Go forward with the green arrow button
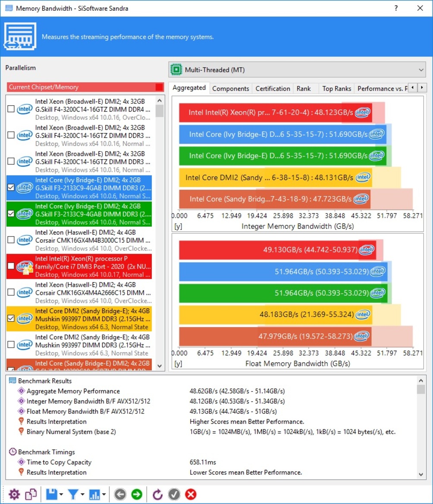 click(137, 494)
